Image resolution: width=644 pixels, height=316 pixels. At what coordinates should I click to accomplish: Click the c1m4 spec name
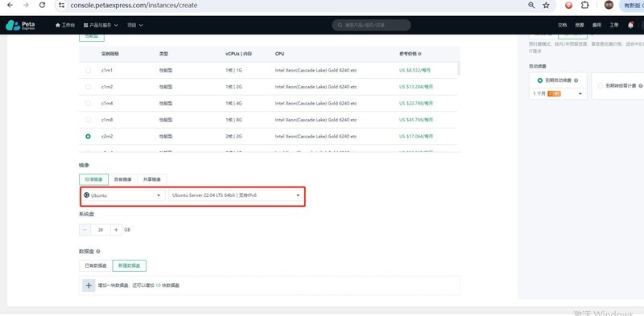coord(107,104)
